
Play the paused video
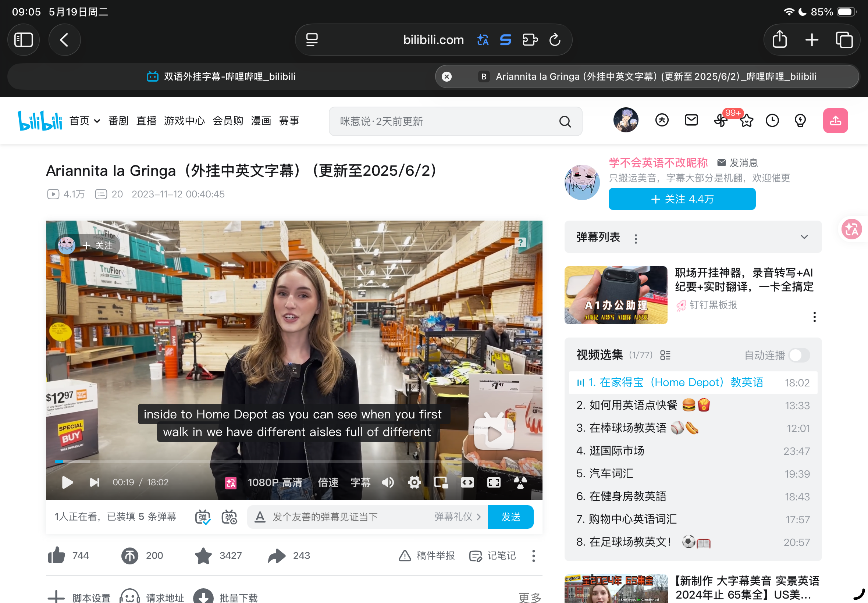(x=67, y=482)
